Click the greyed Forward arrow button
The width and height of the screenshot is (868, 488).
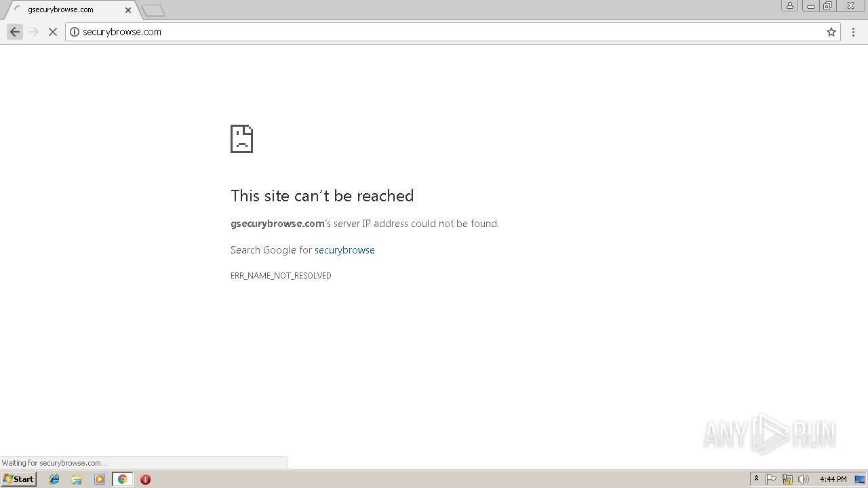[x=34, y=32]
